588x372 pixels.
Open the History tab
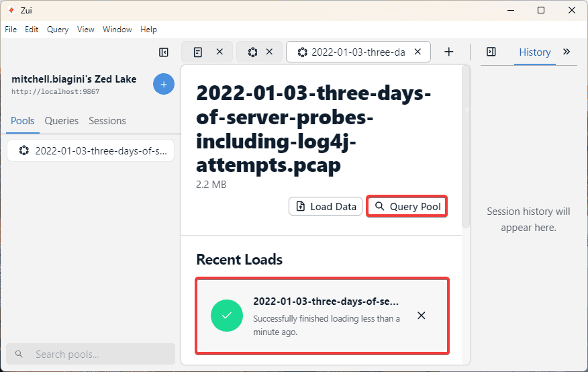coord(535,52)
